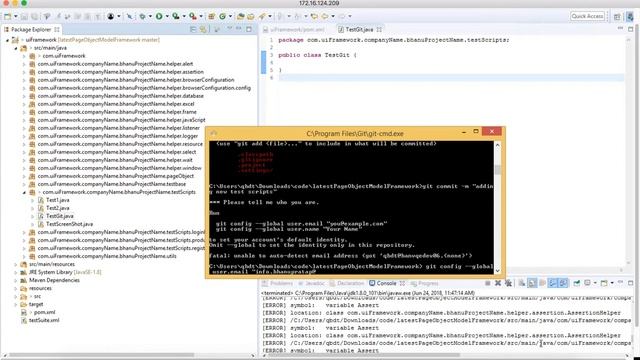Screen dimensions: 640x360
Task: Click the Clear Console icon
Action: pyautogui.click(x=522, y=283)
